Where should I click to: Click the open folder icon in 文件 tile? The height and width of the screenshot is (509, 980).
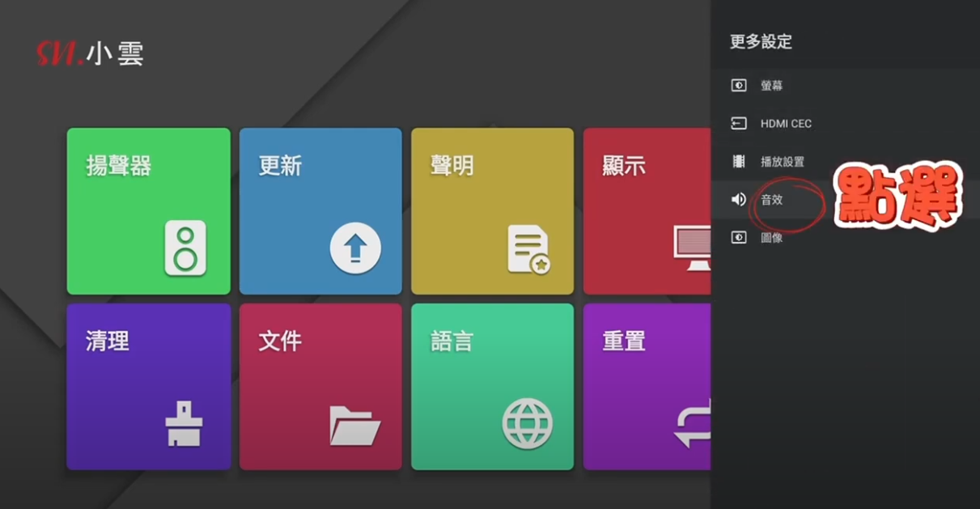[354, 425]
